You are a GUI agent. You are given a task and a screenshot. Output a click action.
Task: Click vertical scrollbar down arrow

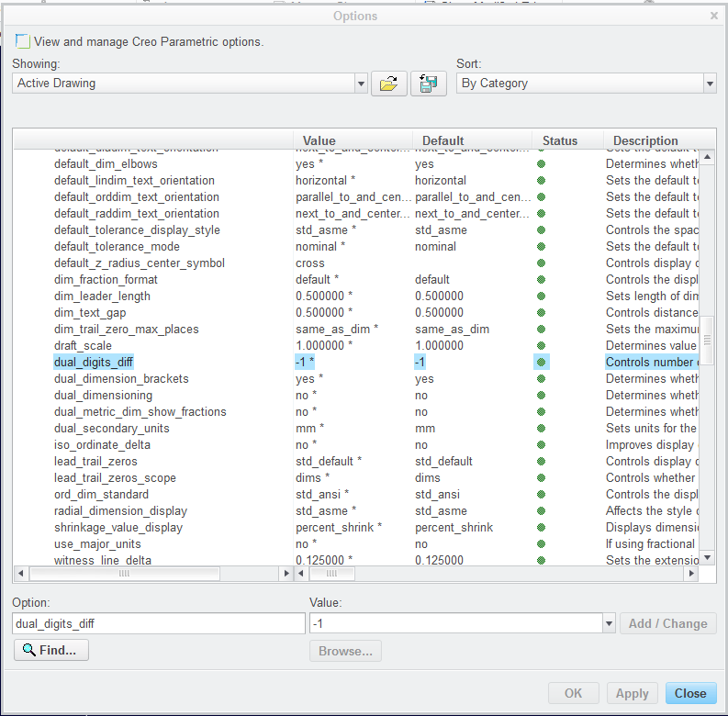point(707,557)
